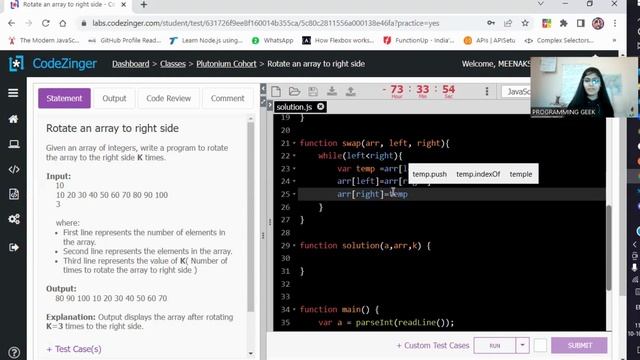This screenshot has width=640, height=360.
Task: Open the document report icon in the sidebar
Action: pos(13,194)
